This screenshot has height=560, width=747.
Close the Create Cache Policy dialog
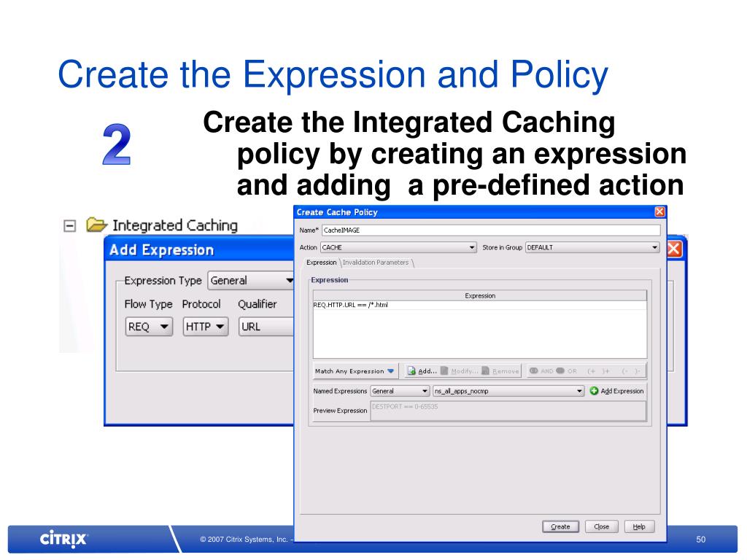pos(659,212)
